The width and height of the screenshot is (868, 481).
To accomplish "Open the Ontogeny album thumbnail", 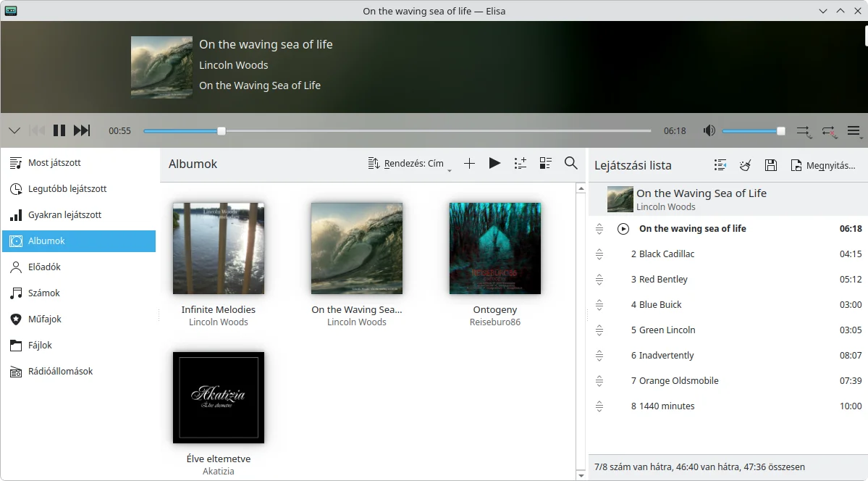I will pyautogui.click(x=495, y=248).
